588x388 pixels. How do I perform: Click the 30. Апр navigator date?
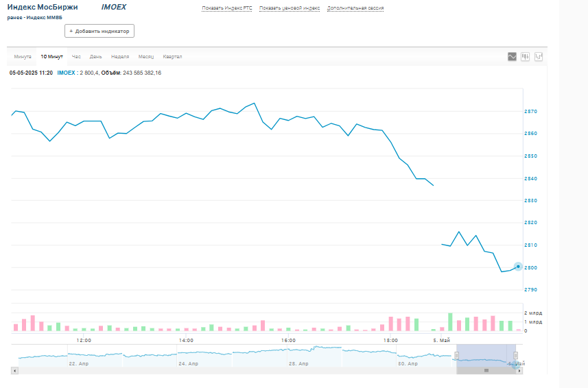(408, 363)
